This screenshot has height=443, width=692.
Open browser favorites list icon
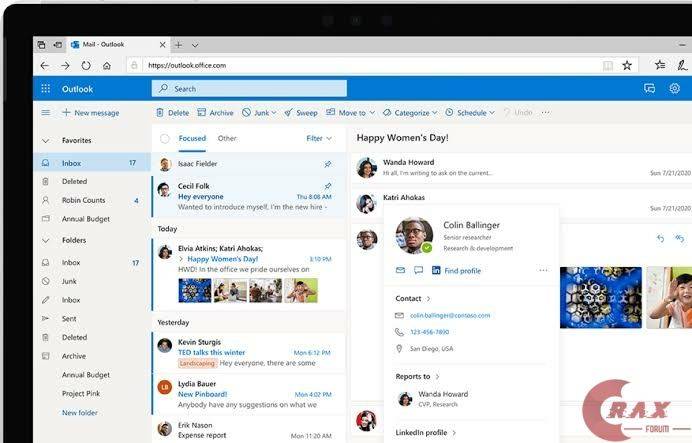tap(660, 65)
